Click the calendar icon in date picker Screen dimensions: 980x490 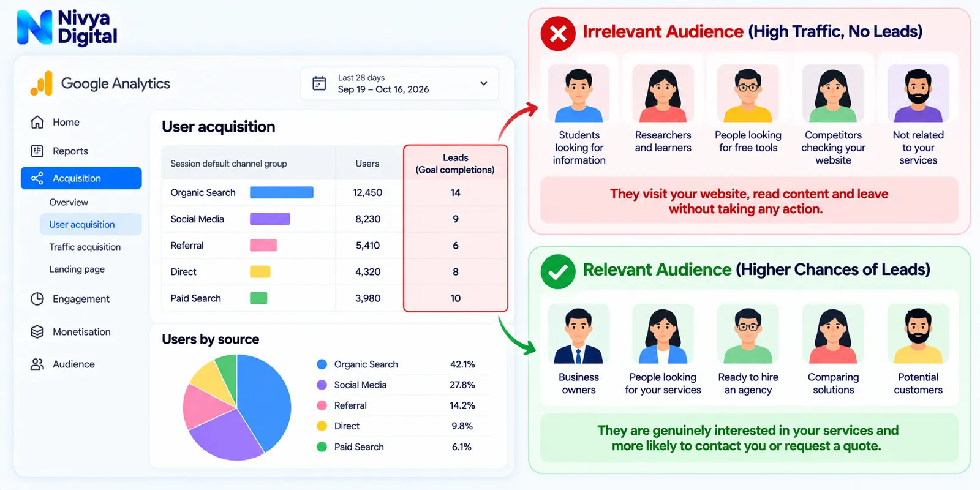click(x=319, y=83)
